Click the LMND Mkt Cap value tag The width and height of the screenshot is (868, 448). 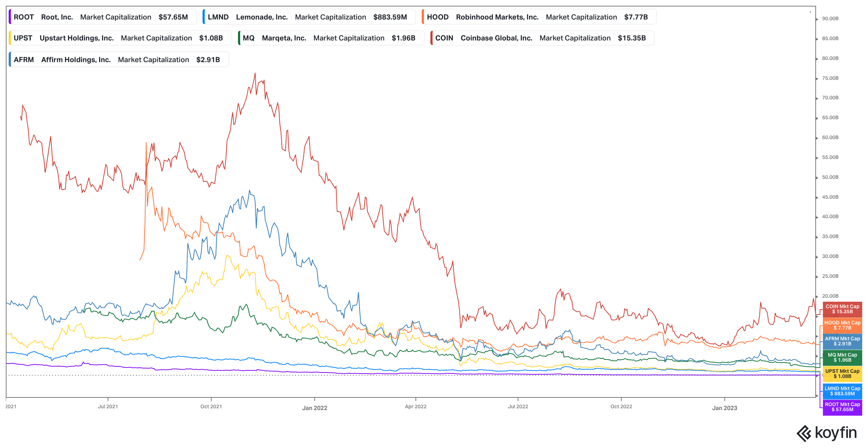click(842, 391)
